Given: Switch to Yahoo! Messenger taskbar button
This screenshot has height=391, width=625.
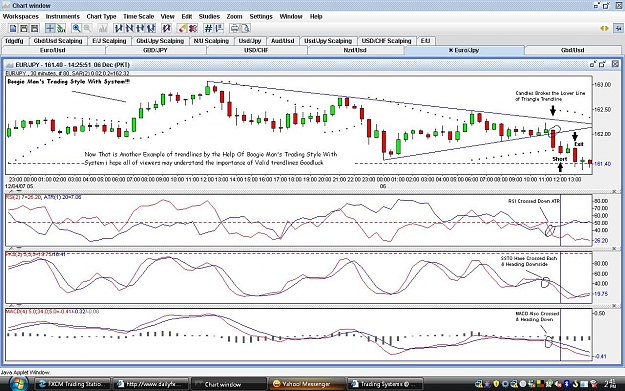Looking at the screenshot, I should [x=306, y=384].
